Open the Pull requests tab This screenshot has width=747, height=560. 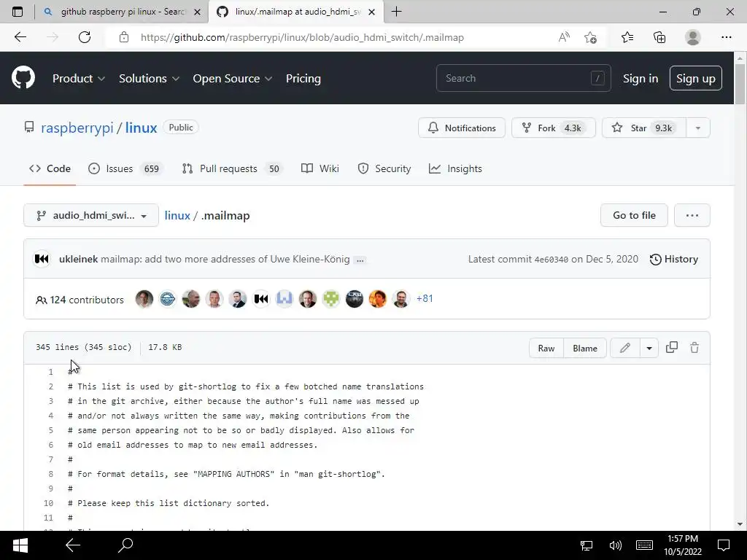click(233, 168)
